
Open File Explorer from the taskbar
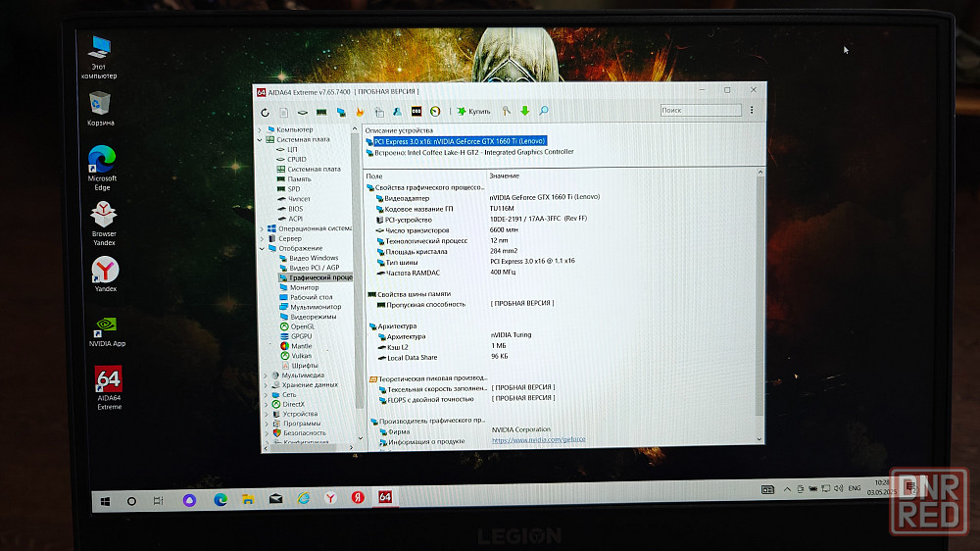tap(248, 500)
